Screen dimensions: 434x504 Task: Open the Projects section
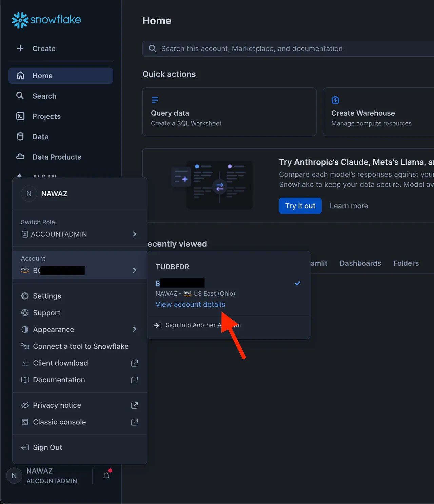point(61,116)
